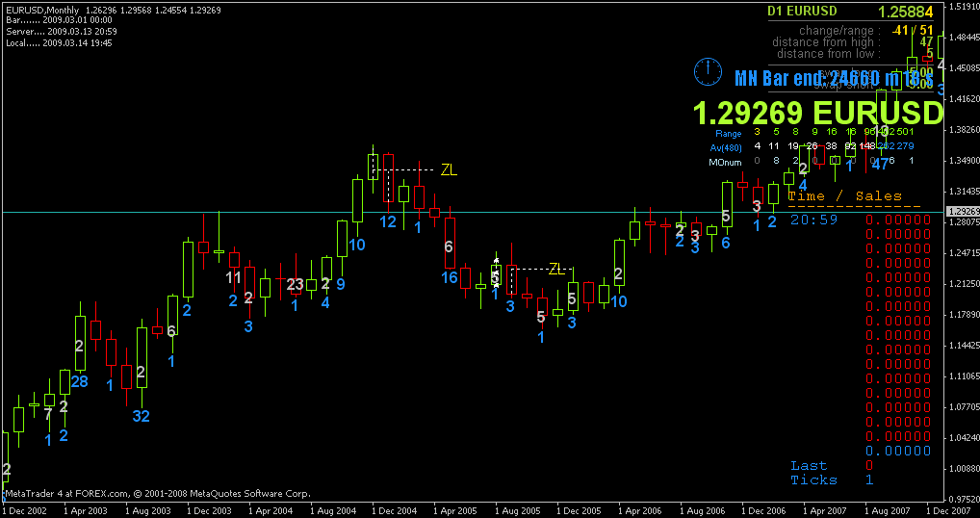The width and height of the screenshot is (980, 518).
Task: Click the 1 Apr 2003 date on time axis
Action: coord(87,510)
